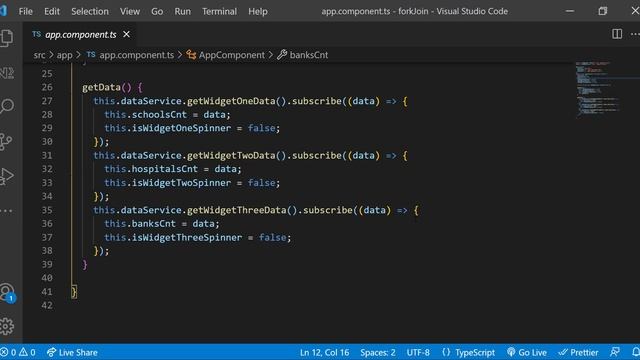Image resolution: width=640 pixels, height=360 pixels.
Task: Change file encoding UTF-8
Action: pos(418,352)
